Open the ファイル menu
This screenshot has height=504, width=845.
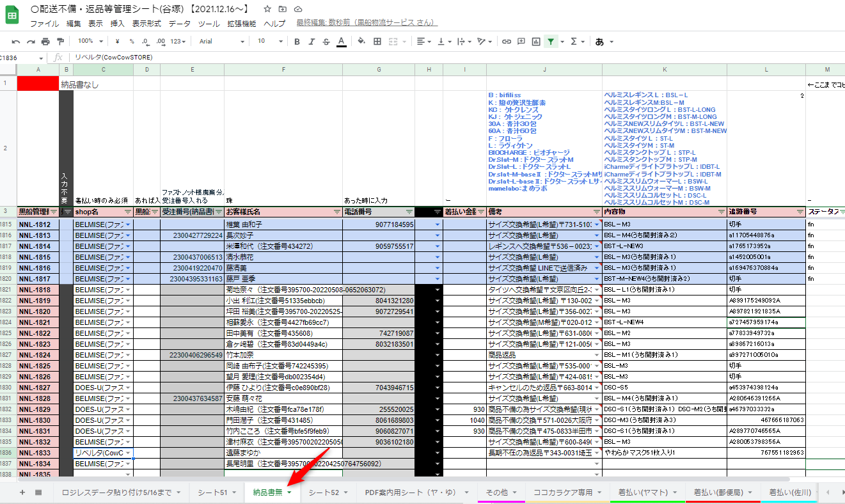click(x=45, y=23)
